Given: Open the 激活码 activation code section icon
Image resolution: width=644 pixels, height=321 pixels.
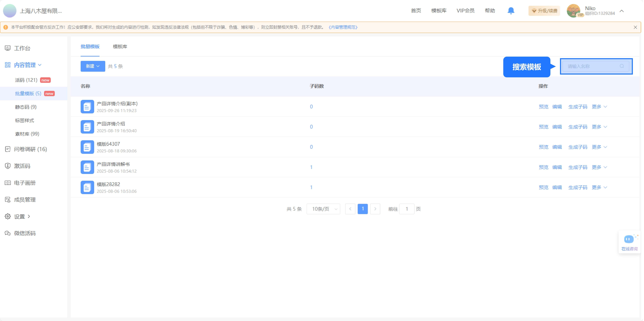Looking at the screenshot, I should coord(8,166).
